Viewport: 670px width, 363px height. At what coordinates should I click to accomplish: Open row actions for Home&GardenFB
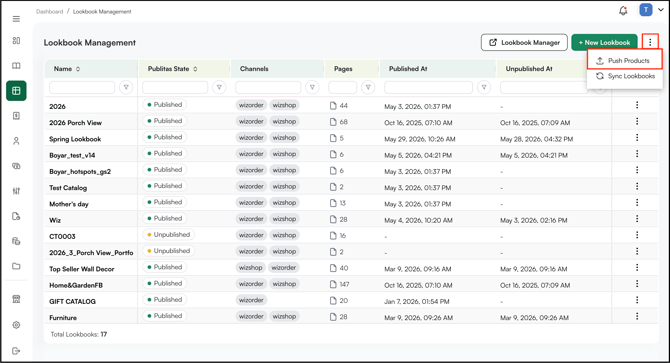[x=637, y=284]
